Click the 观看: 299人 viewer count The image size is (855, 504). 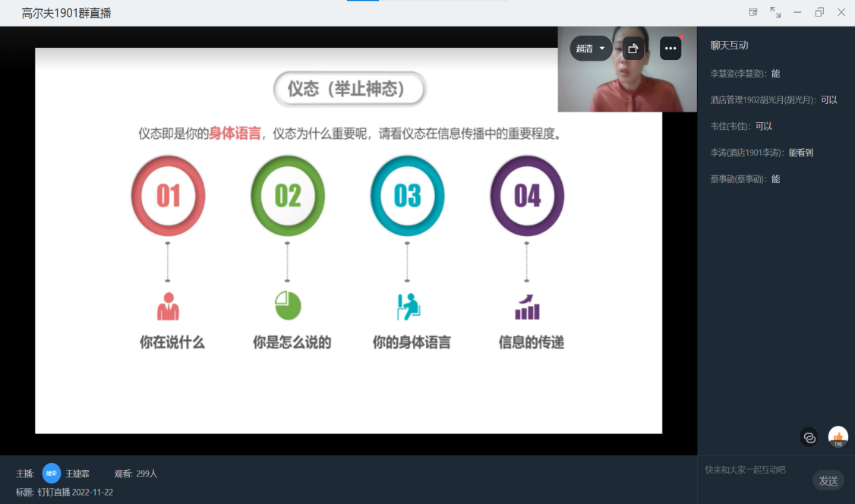pyautogui.click(x=136, y=474)
